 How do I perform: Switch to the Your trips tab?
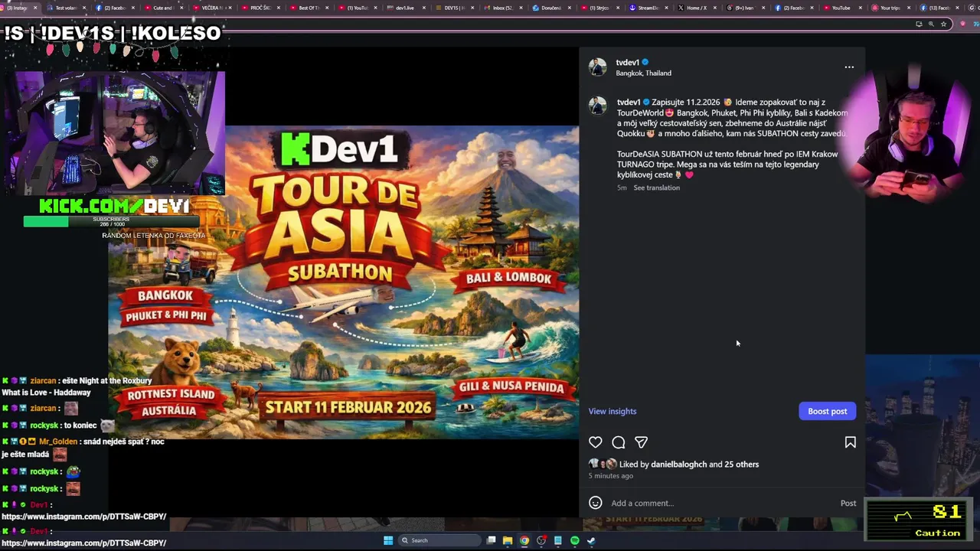point(888,8)
